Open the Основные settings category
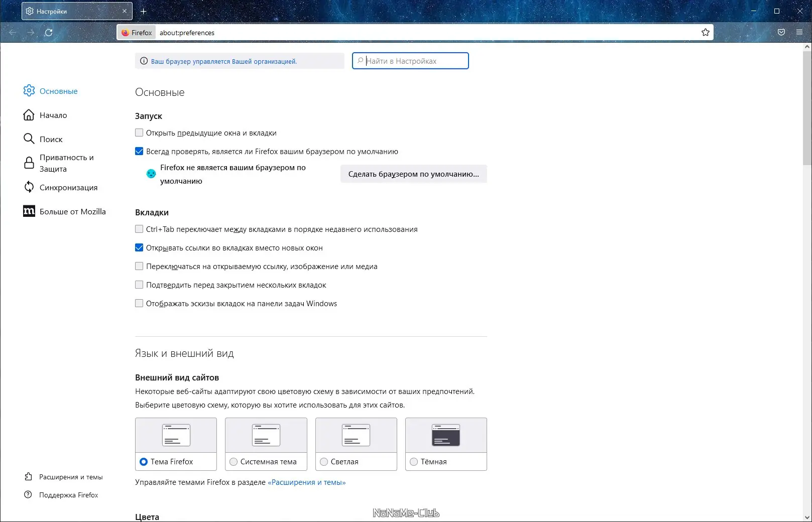 click(x=59, y=91)
